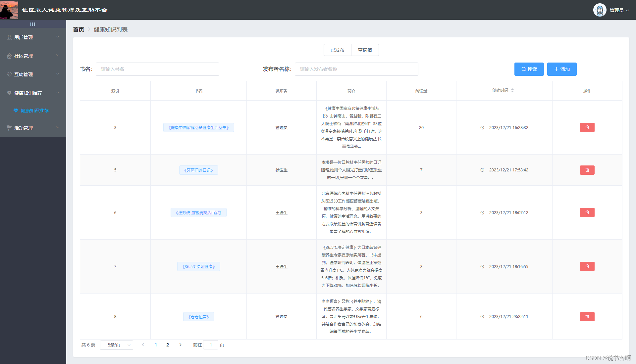Focus the 书名 search input

pos(157,69)
